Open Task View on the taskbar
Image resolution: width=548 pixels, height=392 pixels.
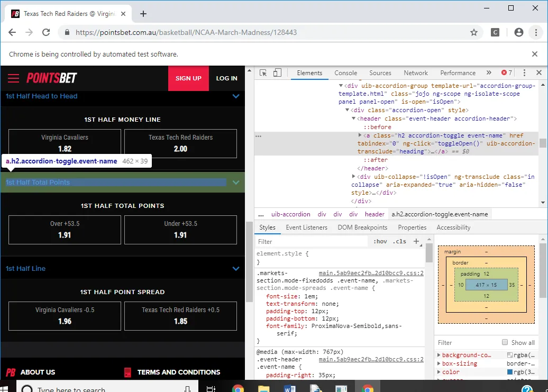click(211, 388)
